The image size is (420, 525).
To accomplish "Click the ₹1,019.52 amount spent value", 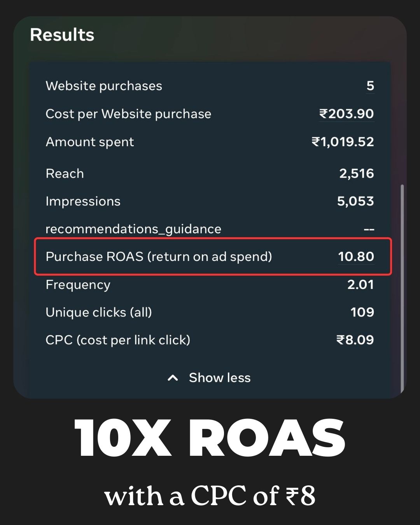I will [x=343, y=142].
